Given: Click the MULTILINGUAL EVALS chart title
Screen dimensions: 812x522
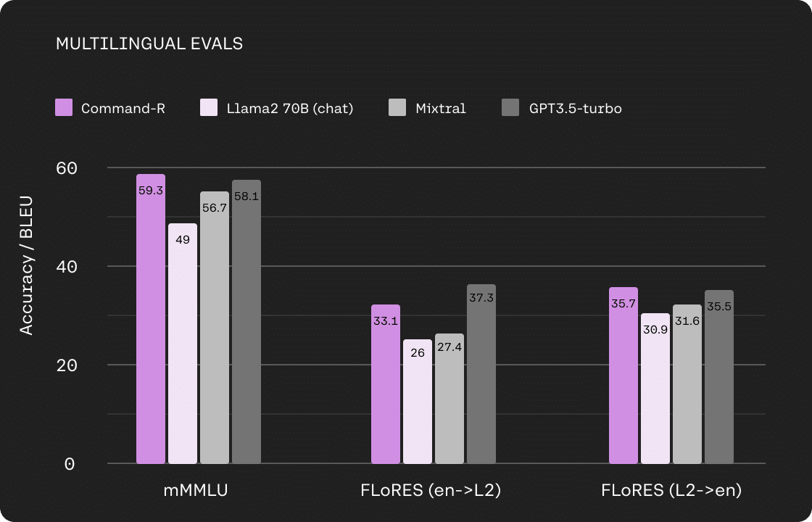Looking at the screenshot, I should click(x=149, y=43).
